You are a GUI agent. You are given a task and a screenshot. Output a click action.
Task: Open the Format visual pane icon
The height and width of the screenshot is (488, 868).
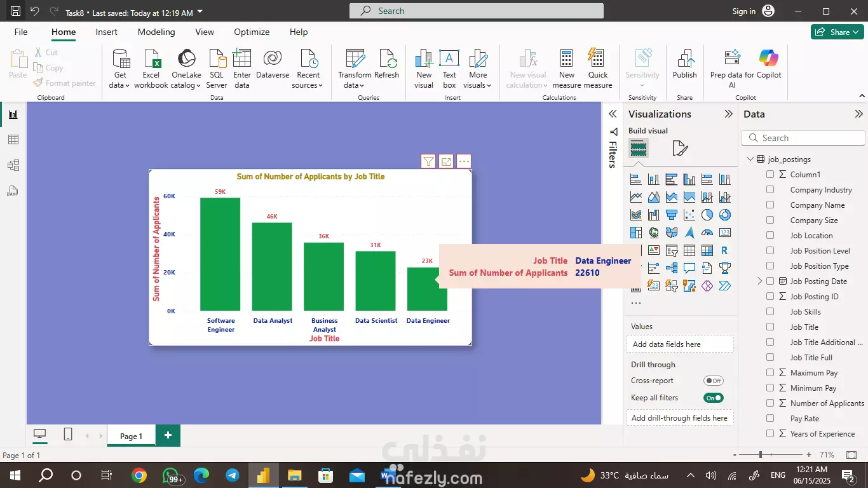pos(680,149)
